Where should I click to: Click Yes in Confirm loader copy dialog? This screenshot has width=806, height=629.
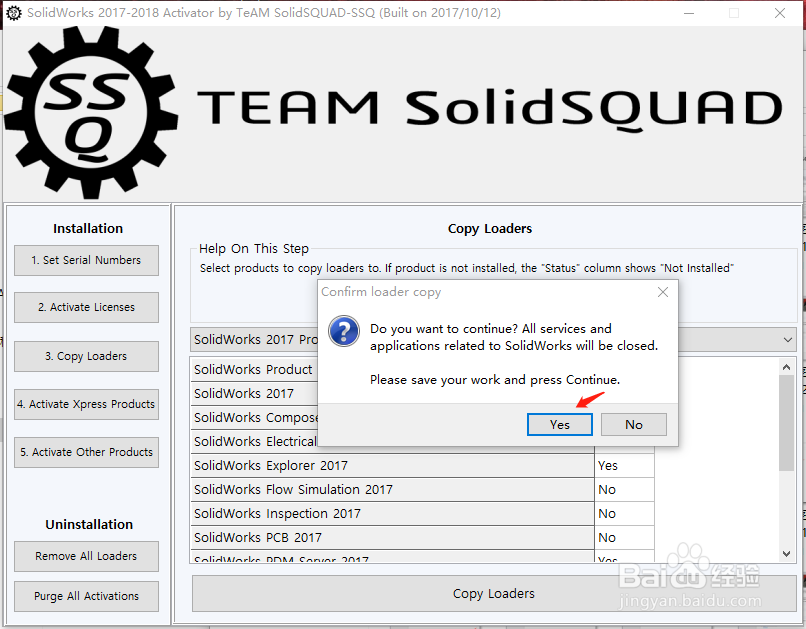pyautogui.click(x=559, y=424)
